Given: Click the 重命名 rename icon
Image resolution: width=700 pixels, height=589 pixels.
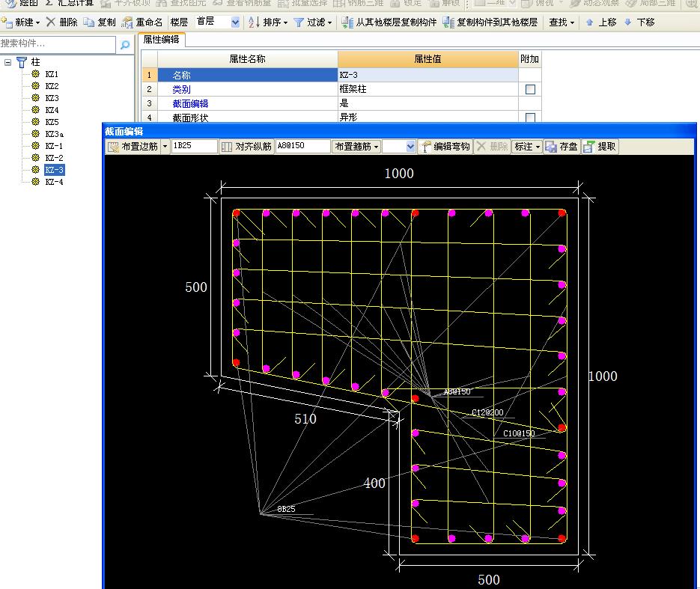Looking at the screenshot, I should click(127, 22).
